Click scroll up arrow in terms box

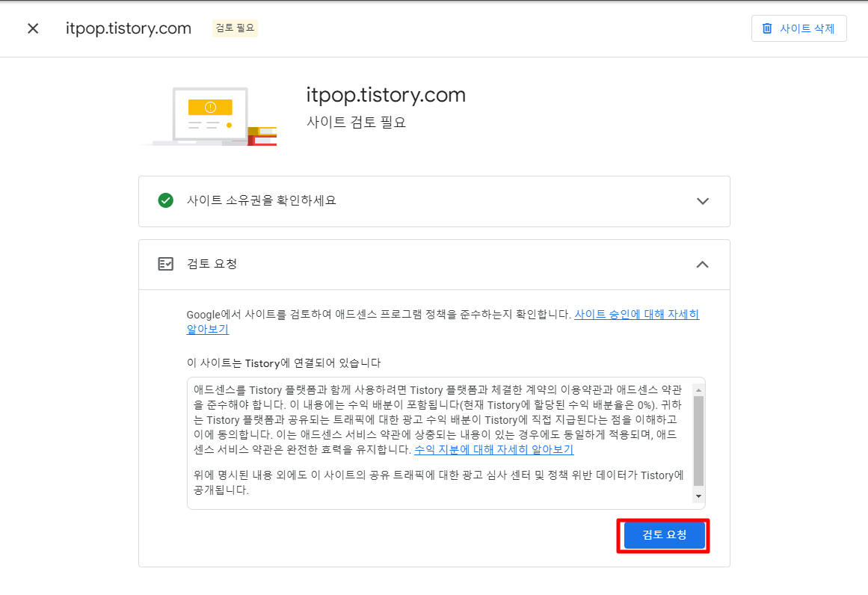pyautogui.click(x=698, y=390)
